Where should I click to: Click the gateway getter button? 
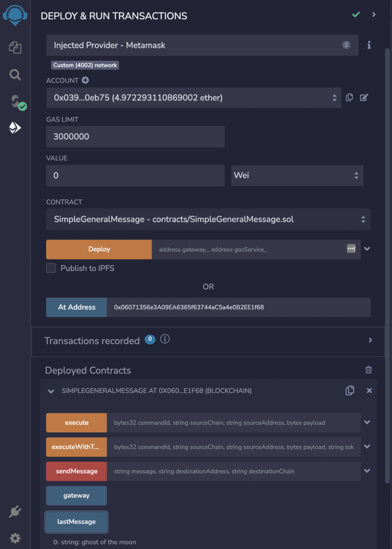coord(76,496)
